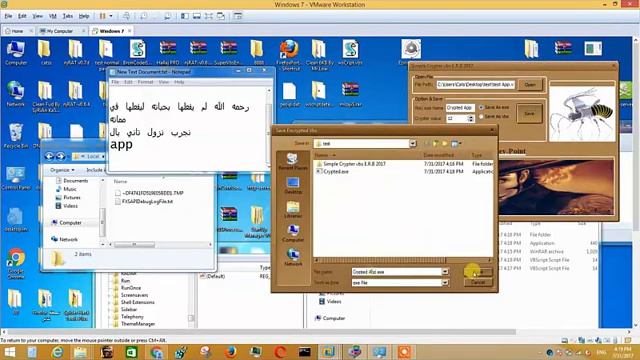Screen dimensions: 640x360
Task: Open the Format menu in Notepad
Action: pos(145,82)
